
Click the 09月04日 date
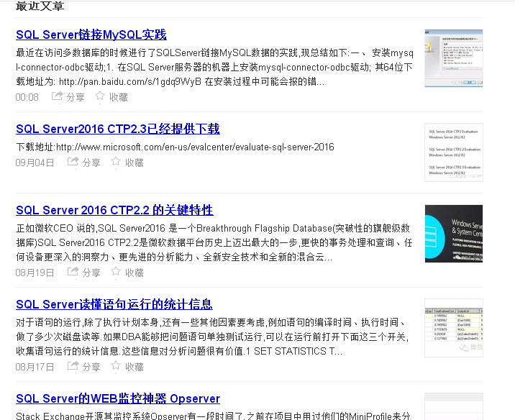point(35,163)
